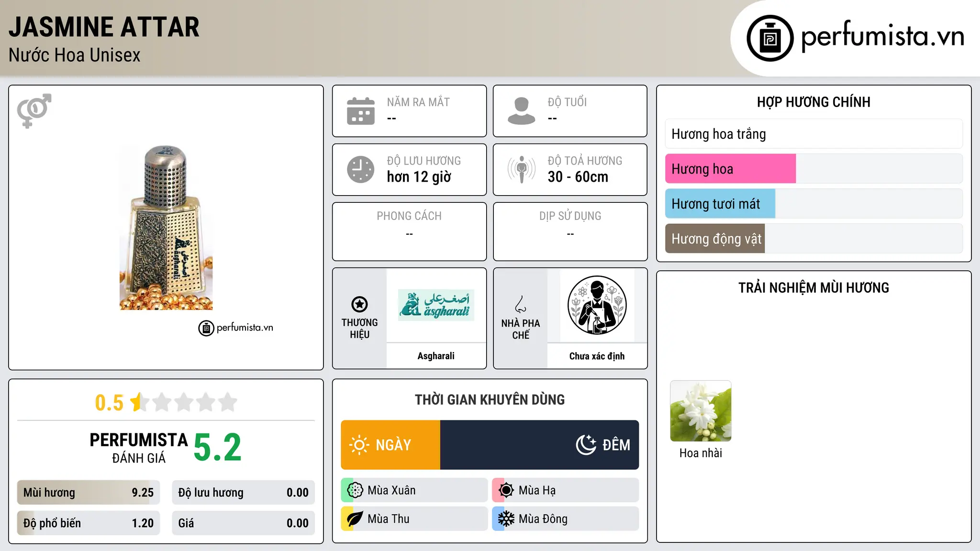Viewport: 980px width, 551px height.
Task: Click the PHONG CÁCH style card
Action: [x=409, y=231]
